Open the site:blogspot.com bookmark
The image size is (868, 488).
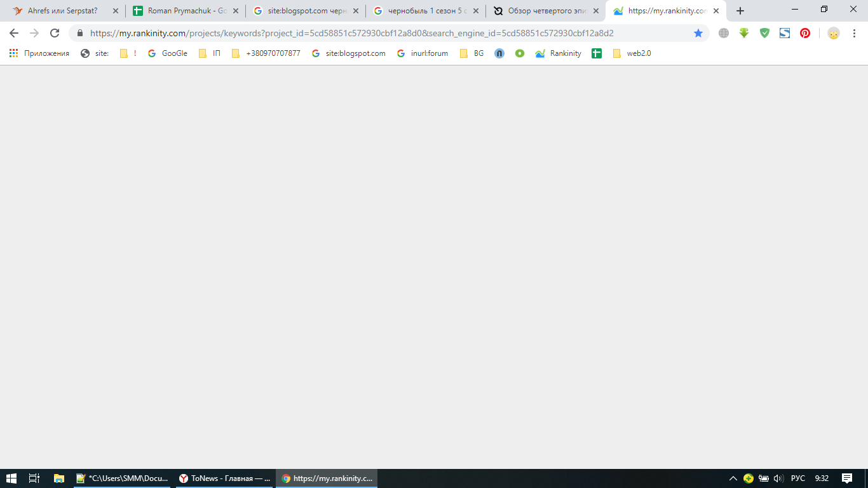click(x=349, y=53)
